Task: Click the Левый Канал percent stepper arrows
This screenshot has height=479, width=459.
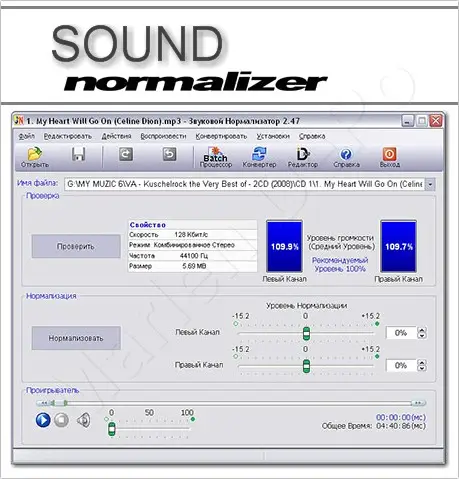Action: 422,333
